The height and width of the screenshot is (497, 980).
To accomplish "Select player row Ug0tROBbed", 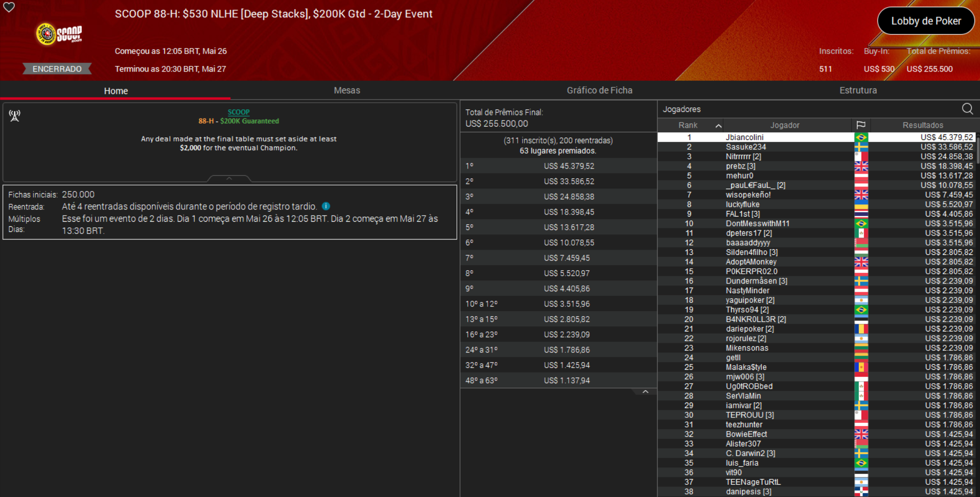I will click(816, 387).
